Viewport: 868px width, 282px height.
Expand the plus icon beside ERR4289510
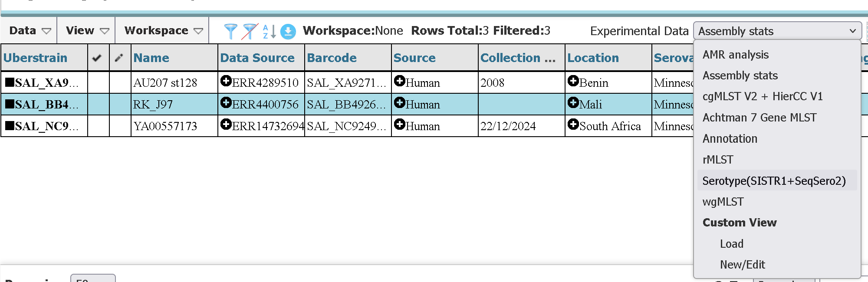coord(226,81)
